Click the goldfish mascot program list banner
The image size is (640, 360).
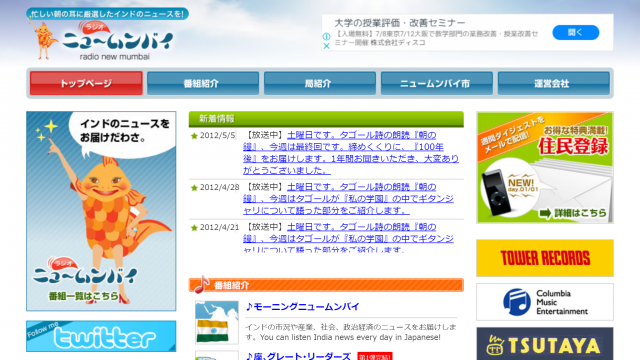pos(101,211)
